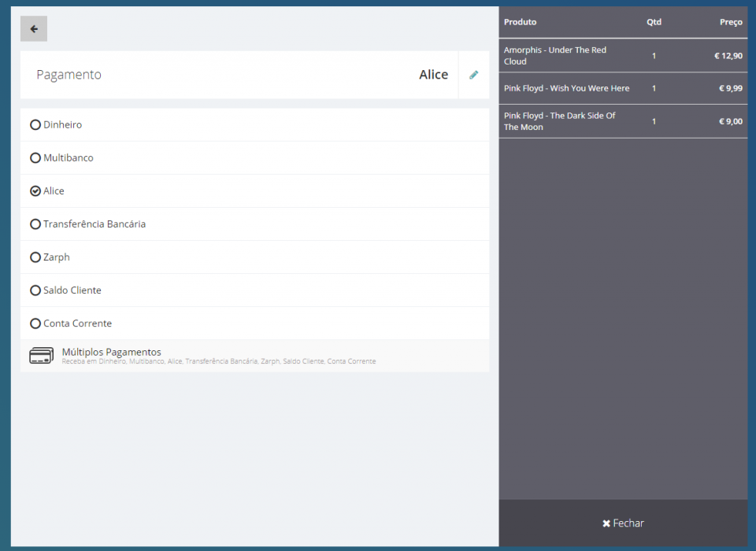The height and width of the screenshot is (551, 756).
Task: Choose the Alice payment method
Action: (35, 191)
